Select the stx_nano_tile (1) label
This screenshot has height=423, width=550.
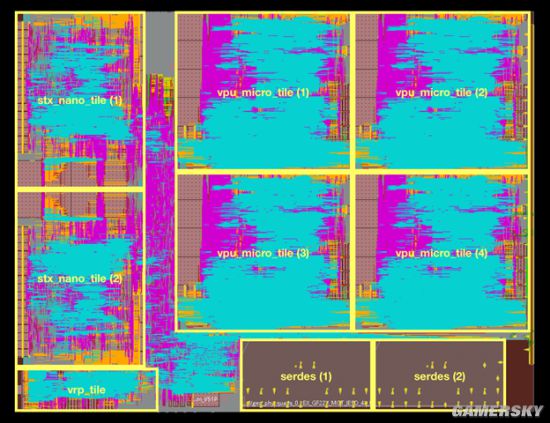[80, 101]
